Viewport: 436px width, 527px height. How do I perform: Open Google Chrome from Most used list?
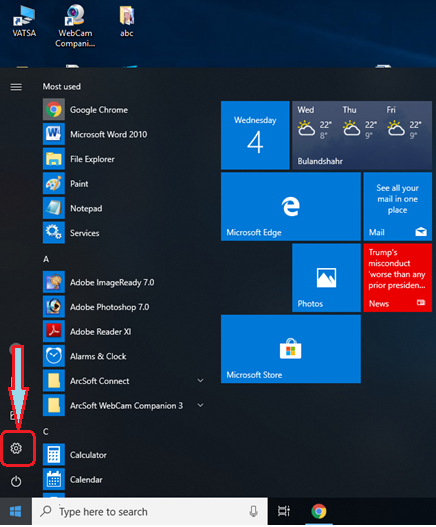point(54,110)
